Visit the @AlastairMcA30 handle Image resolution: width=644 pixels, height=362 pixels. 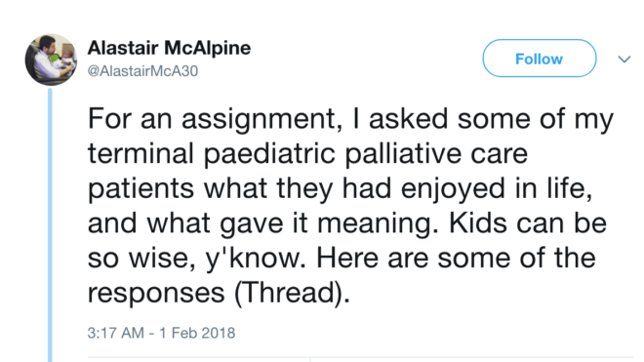coord(142,71)
